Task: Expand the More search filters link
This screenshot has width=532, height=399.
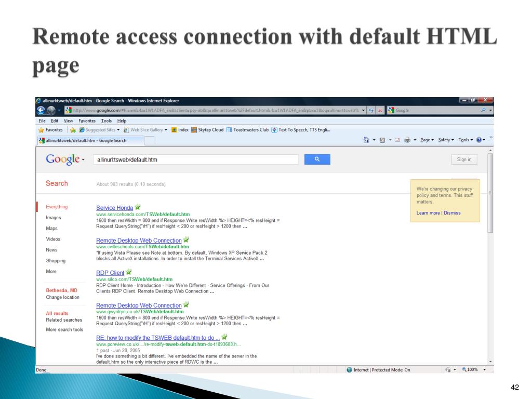Action: click(x=51, y=271)
